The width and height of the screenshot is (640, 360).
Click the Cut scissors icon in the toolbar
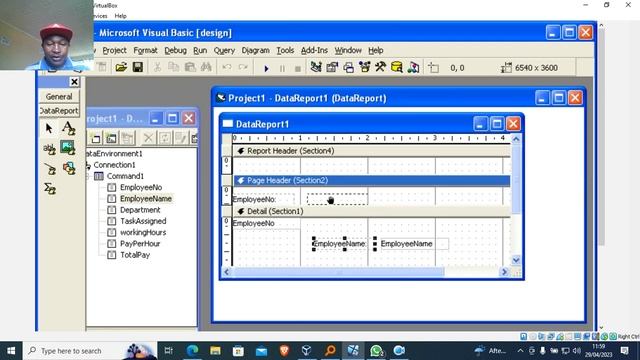tap(157, 67)
